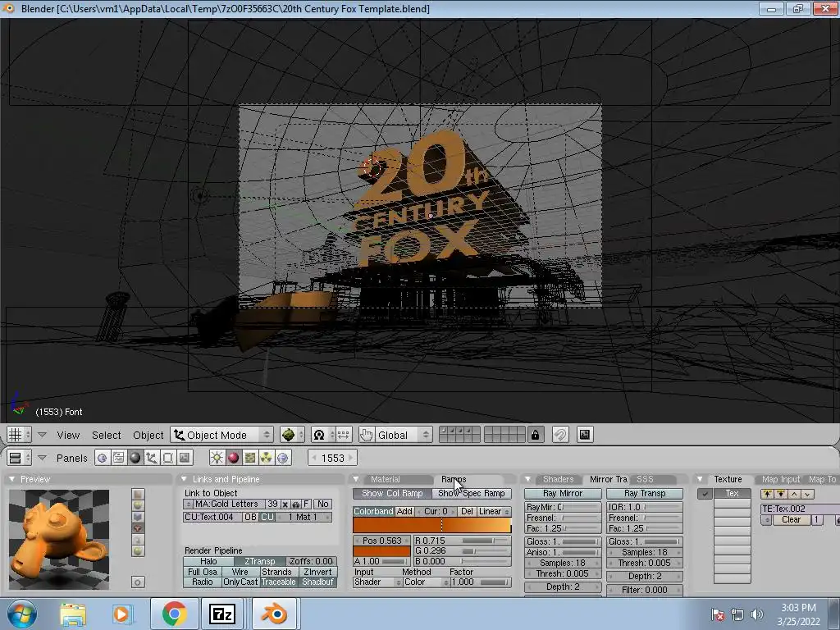This screenshot has height=630, width=840.
Task: Open the Linear interpolation dropdown
Action: click(493, 512)
